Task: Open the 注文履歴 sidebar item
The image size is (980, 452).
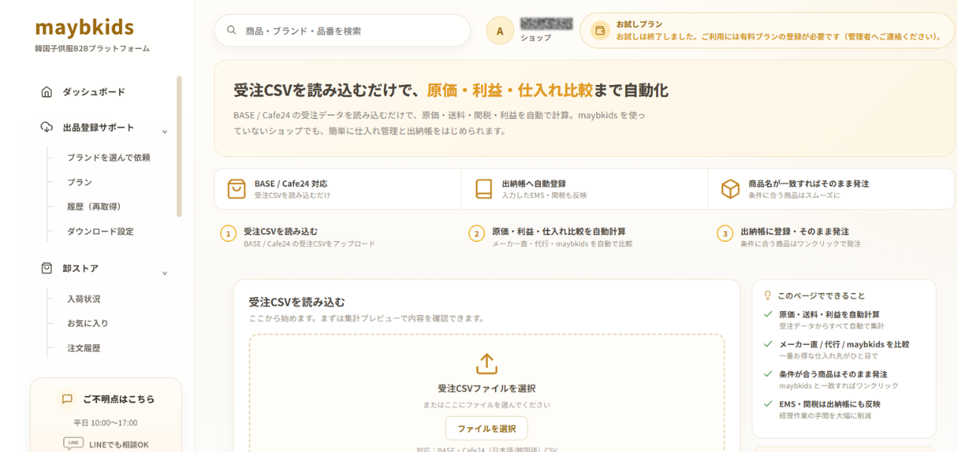Action: pos(84,348)
